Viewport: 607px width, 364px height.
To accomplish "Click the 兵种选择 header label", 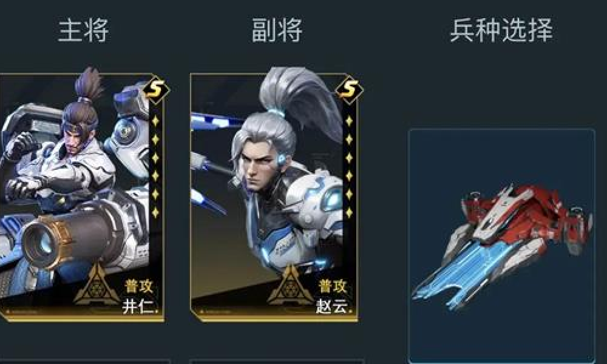I will (x=501, y=30).
